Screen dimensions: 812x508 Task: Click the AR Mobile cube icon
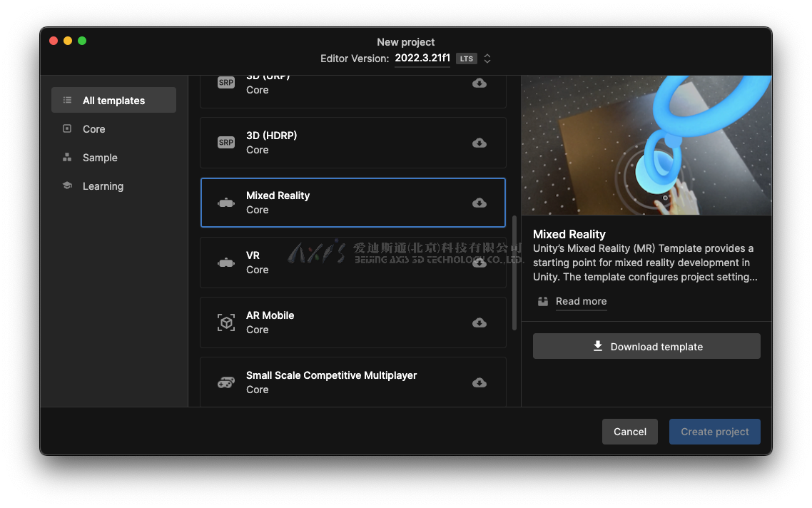(x=226, y=322)
